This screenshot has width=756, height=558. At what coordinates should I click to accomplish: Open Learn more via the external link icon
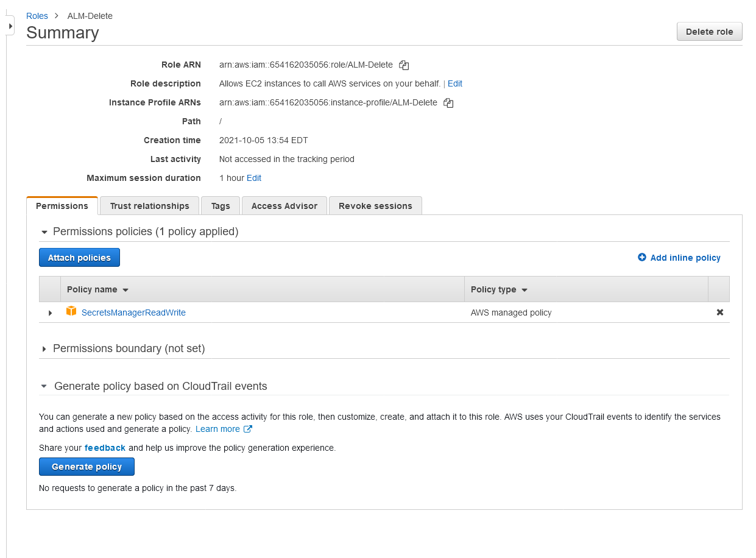coord(247,428)
